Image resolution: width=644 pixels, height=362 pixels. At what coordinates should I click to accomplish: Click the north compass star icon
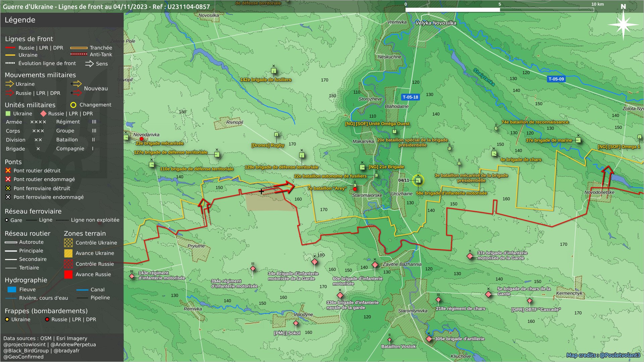[x=623, y=25]
